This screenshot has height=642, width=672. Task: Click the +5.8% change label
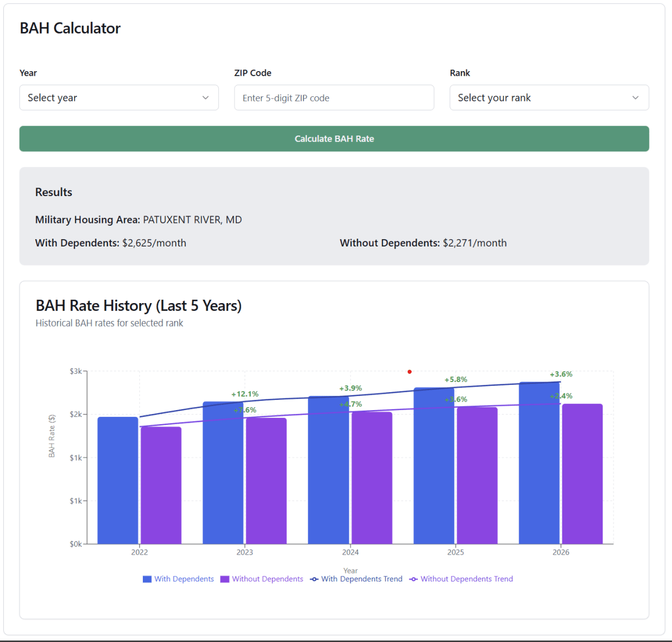click(456, 379)
